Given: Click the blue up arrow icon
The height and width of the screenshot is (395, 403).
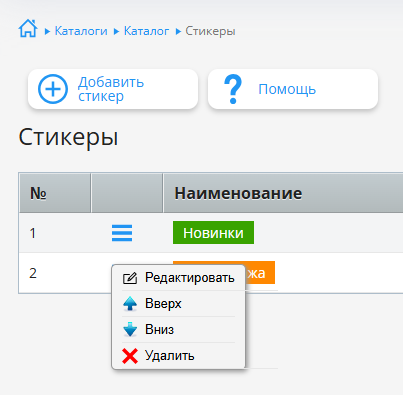Looking at the screenshot, I should pyautogui.click(x=130, y=304).
